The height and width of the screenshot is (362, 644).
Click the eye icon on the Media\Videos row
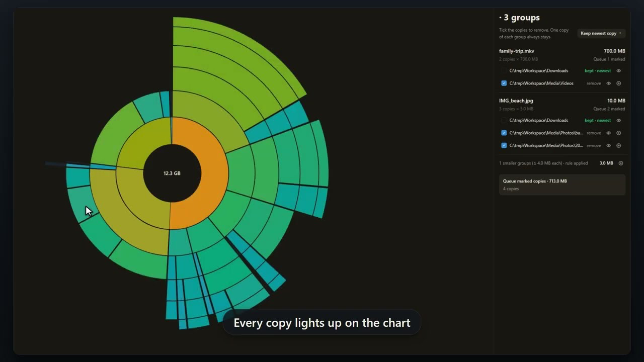tap(608, 83)
